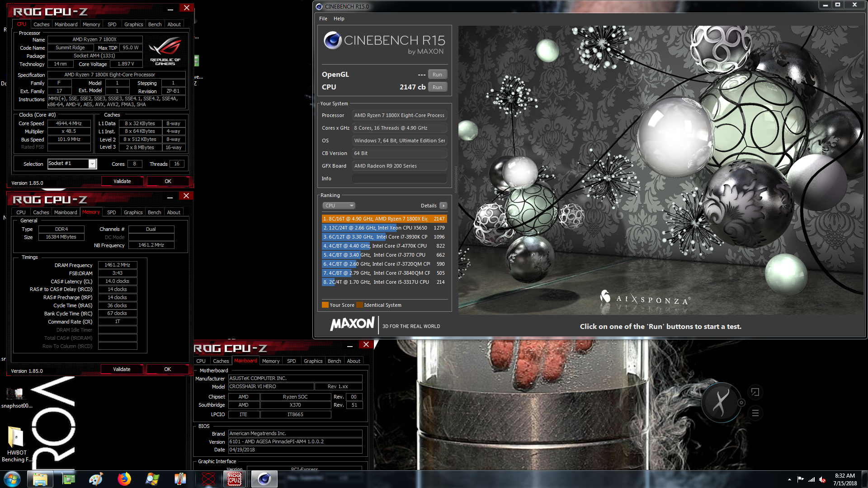Switch to ROG CPU-Z in taskbar

pos(235,479)
